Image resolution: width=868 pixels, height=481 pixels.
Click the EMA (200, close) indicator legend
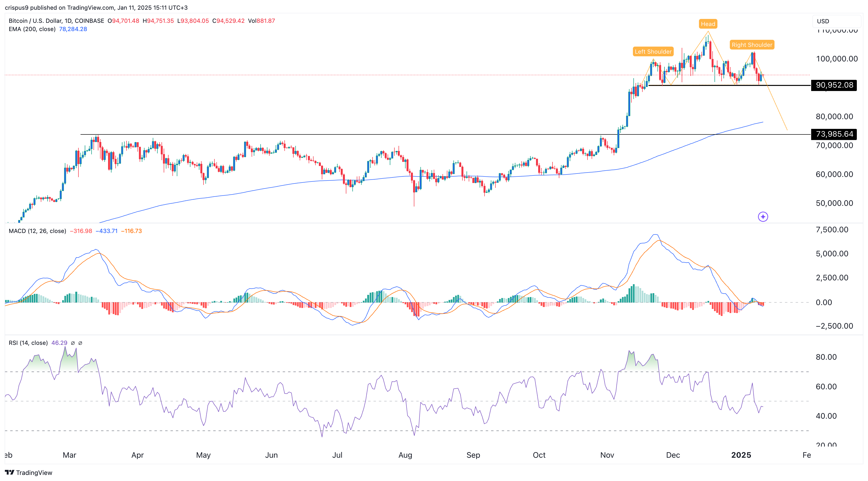click(32, 29)
